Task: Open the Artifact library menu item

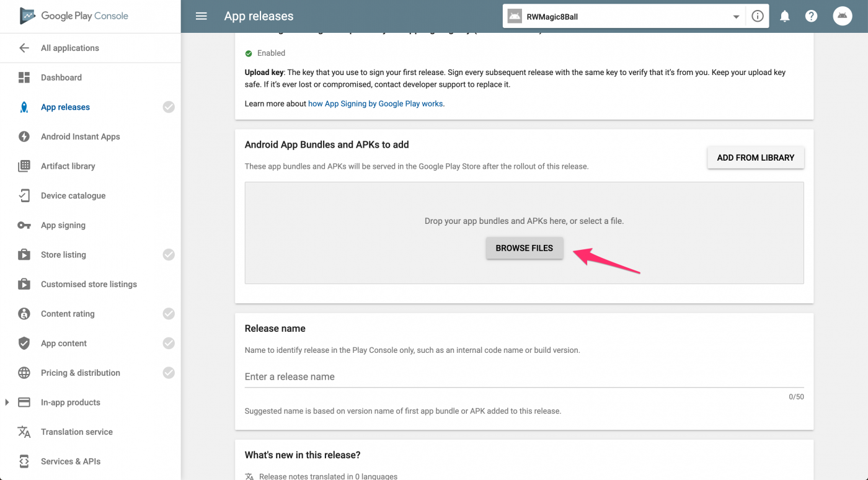Action: (x=68, y=166)
